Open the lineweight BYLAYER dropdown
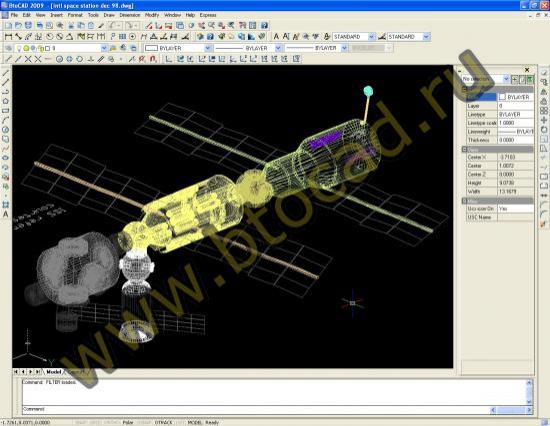This screenshot has width=550, height=426. (344, 48)
